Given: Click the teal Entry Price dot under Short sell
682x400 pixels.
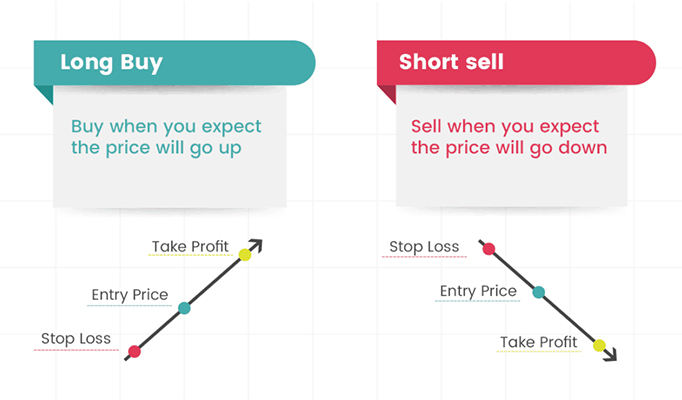Looking at the screenshot, I should click(x=539, y=292).
